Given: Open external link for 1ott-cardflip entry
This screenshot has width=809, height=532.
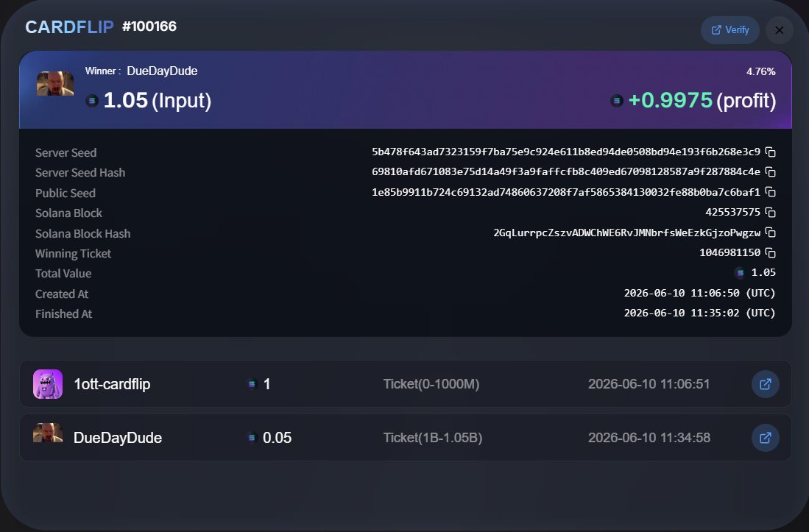Looking at the screenshot, I should [765, 384].
